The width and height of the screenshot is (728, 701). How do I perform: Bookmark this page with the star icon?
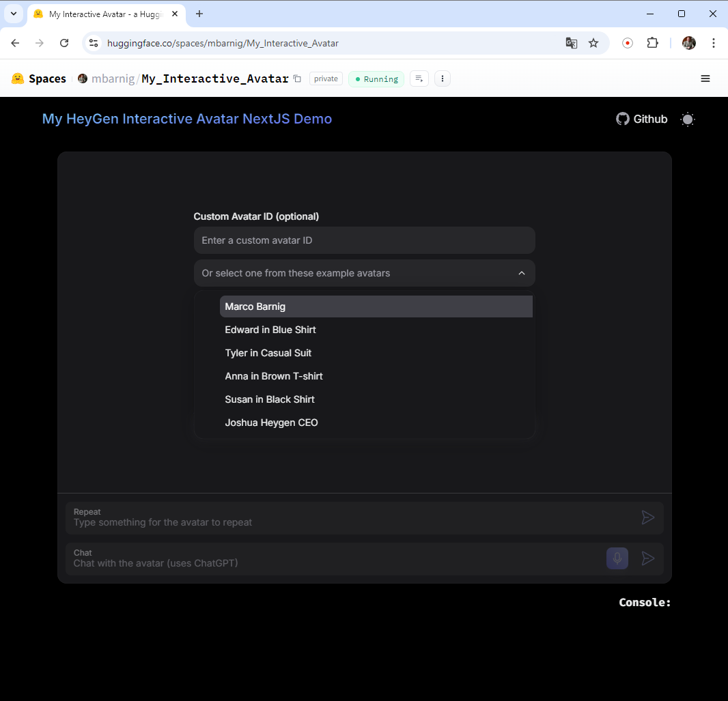pyautogui.click(x=593, y=43)
